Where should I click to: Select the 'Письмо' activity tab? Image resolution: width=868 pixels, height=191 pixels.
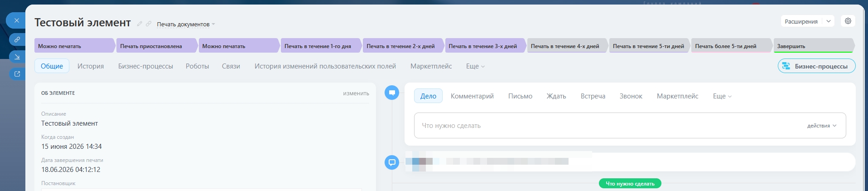coord(520,96)
